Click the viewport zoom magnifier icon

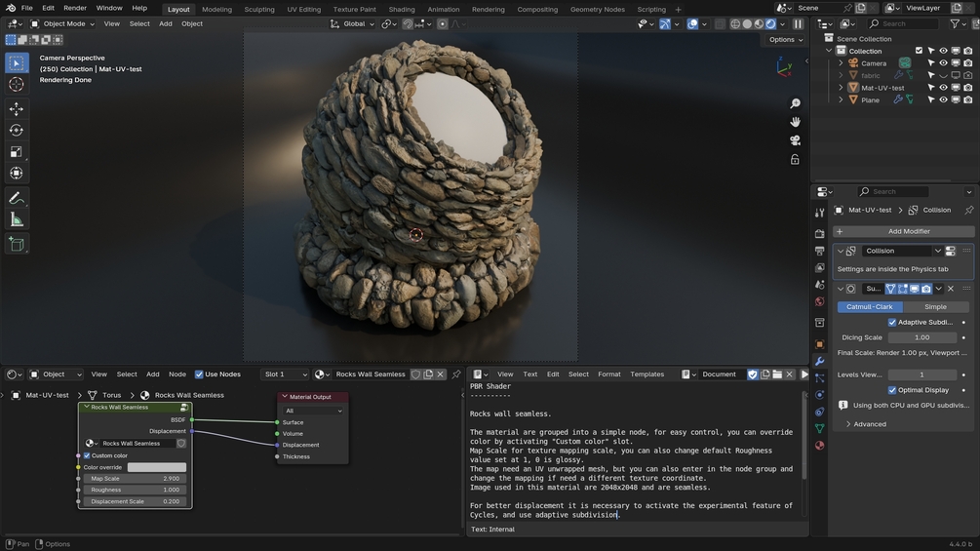(x=795, y=103)
